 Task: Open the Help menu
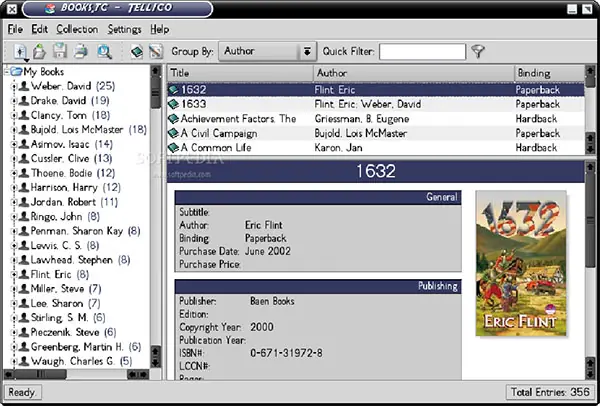(x=160, y=29)
